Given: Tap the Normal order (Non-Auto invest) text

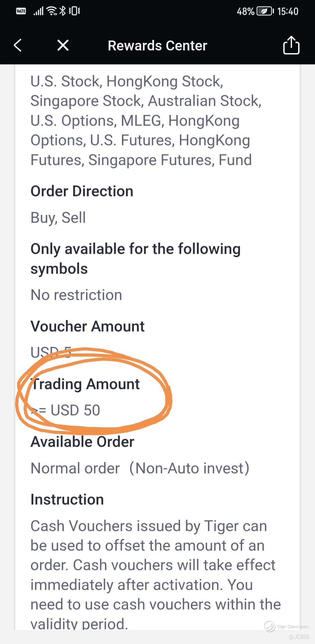Looking at the screenshot, I should coord(140,468).
